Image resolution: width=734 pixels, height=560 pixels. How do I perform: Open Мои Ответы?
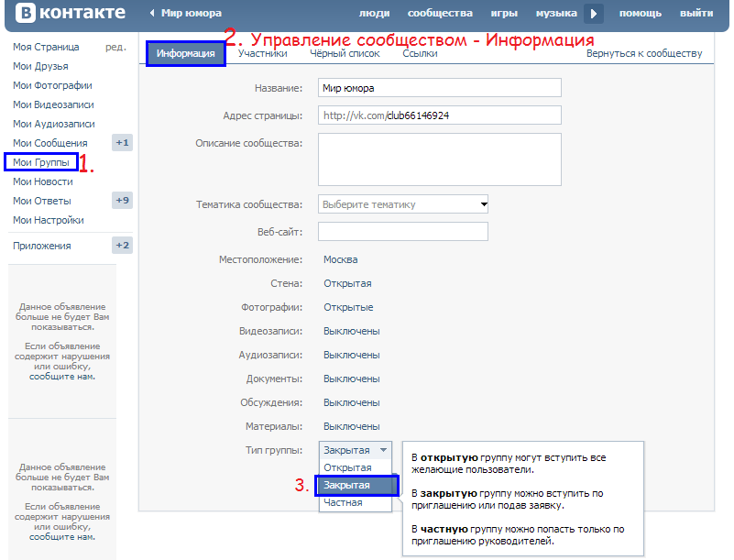[x=41, y=201]
